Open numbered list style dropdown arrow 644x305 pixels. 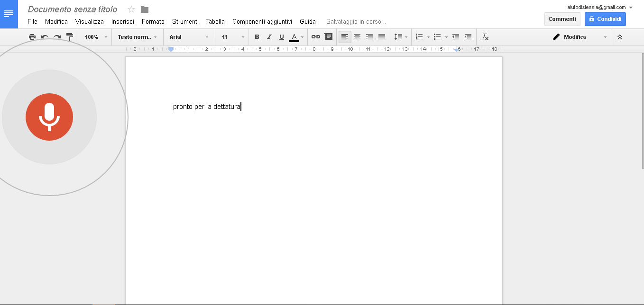(x=428, y=37)
